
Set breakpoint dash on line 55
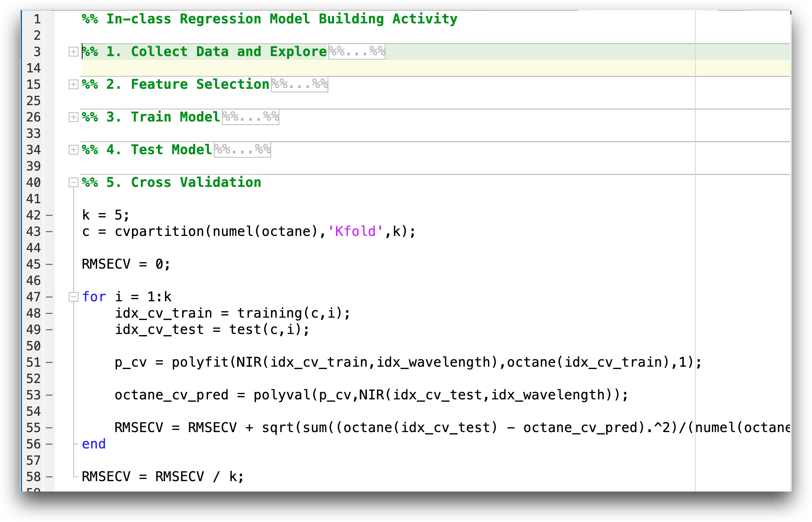(49, 428)
